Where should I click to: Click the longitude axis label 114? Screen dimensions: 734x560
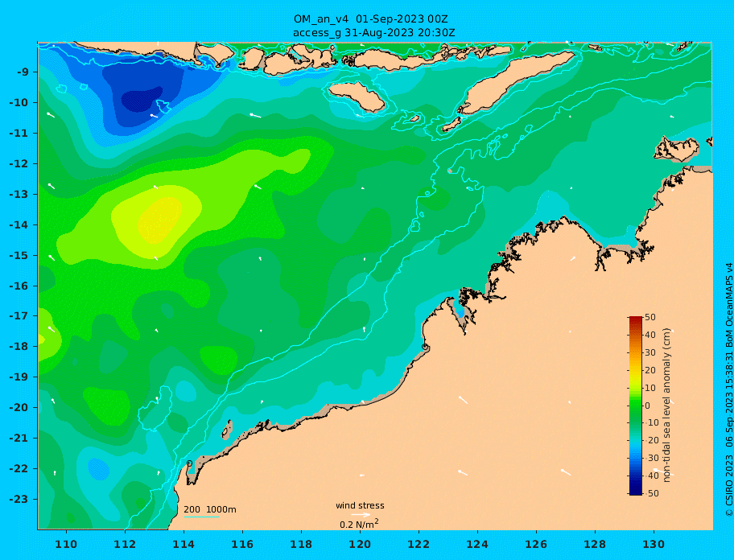(183, 545)
